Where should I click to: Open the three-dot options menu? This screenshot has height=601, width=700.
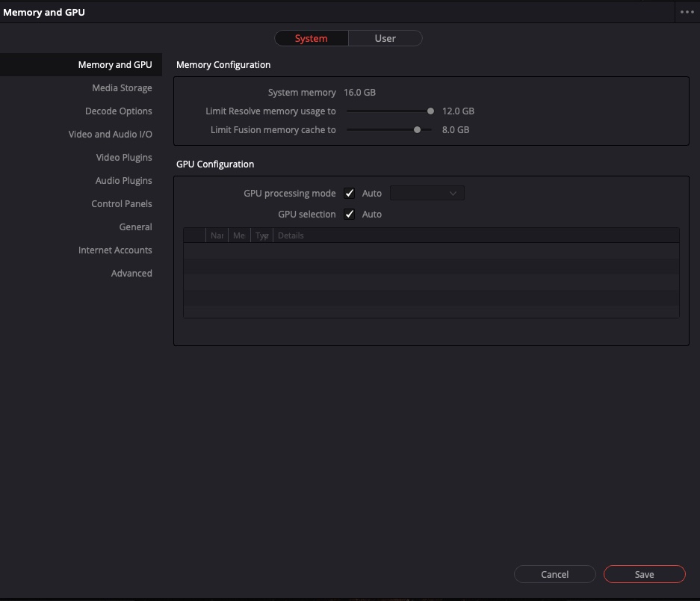tap(687, 12)
